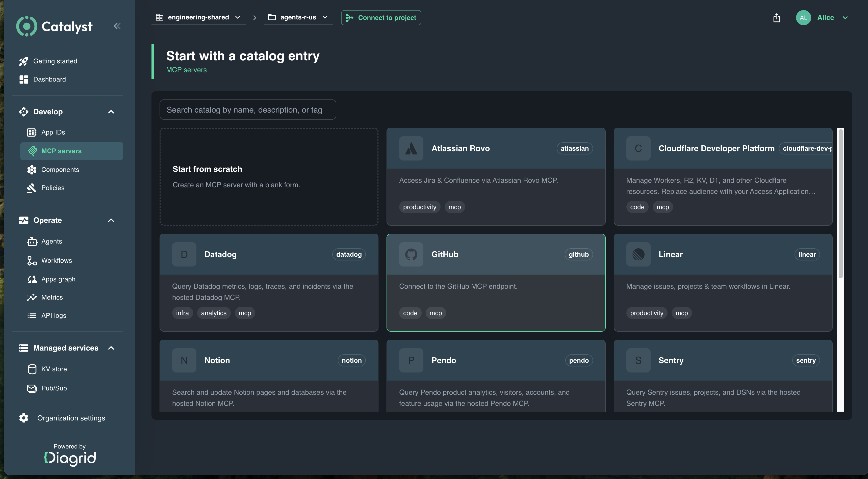Click the Catalyst logo icon
Screen dimensions: 868x479
coord(27,26)
